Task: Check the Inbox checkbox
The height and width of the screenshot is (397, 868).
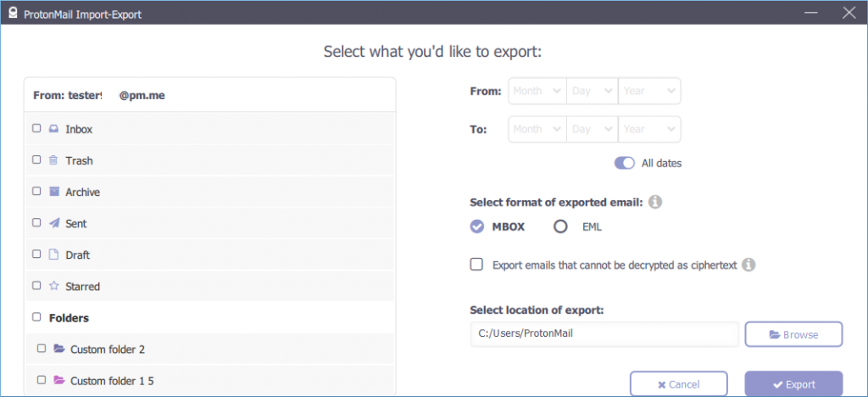Action: (x=36, y=128)
